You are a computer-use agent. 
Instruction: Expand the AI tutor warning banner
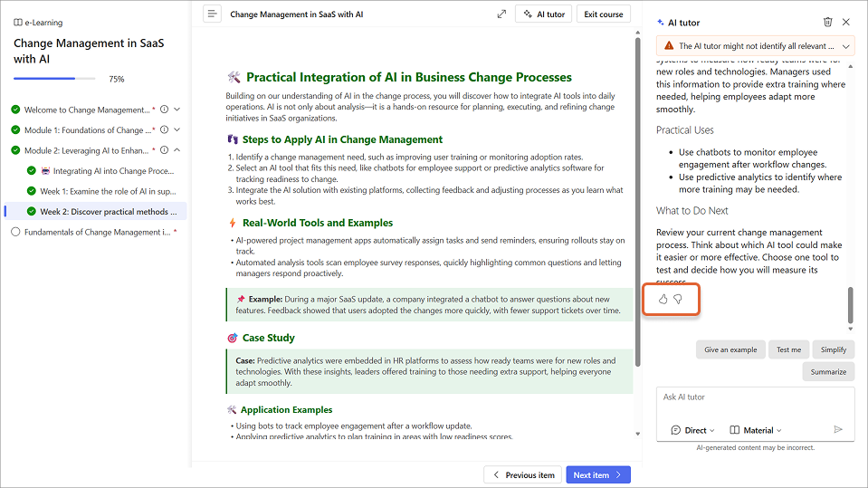(x=846, y=46)
